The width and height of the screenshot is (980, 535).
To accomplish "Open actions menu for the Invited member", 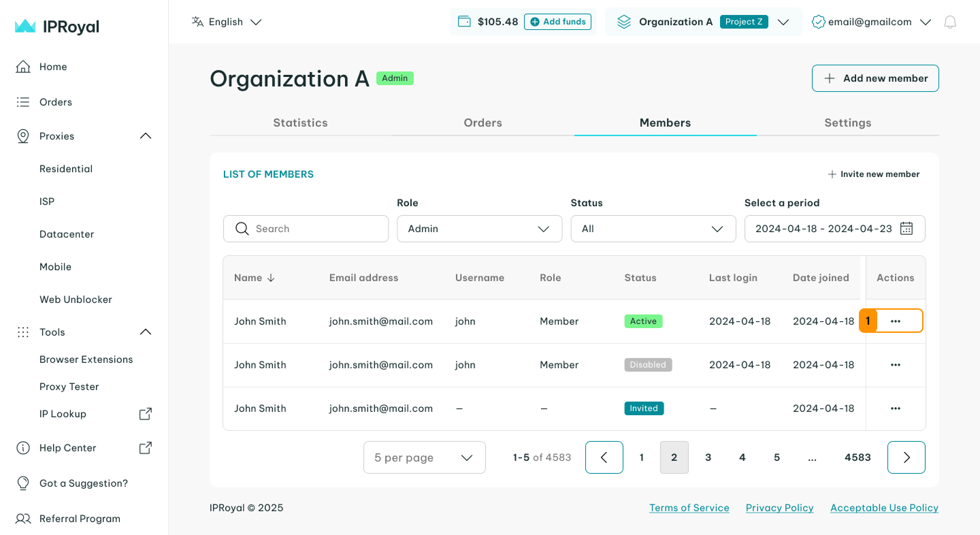I will point(896,408).
